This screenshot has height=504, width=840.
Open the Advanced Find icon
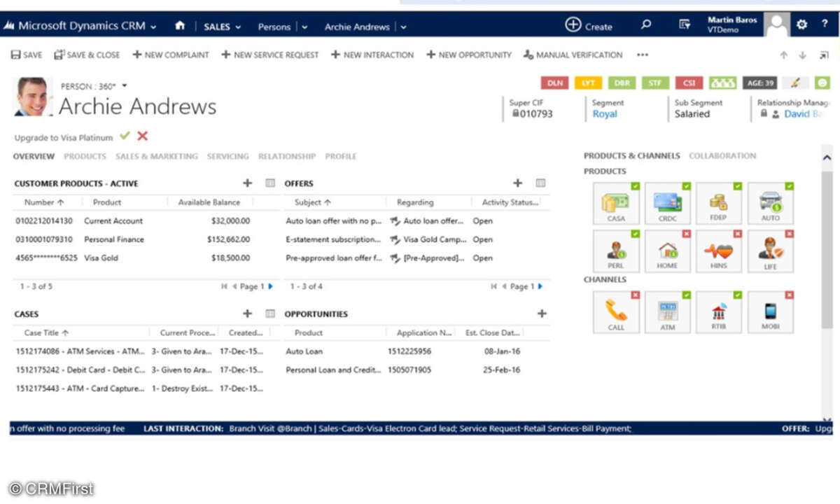tap(685, 25)
